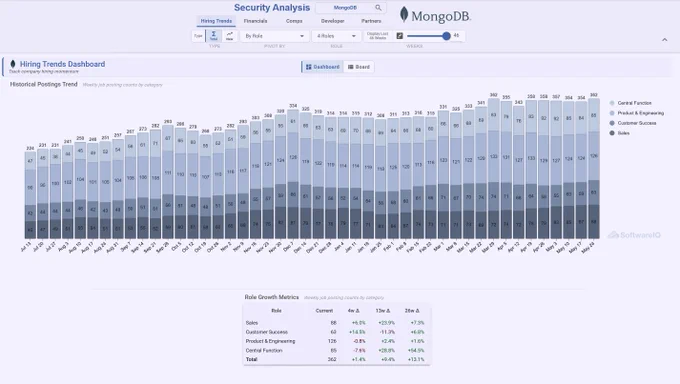Screen dimensions: 680x384
Task: Click the Display Last 46 Weeks label
Action: coord(377,36)
